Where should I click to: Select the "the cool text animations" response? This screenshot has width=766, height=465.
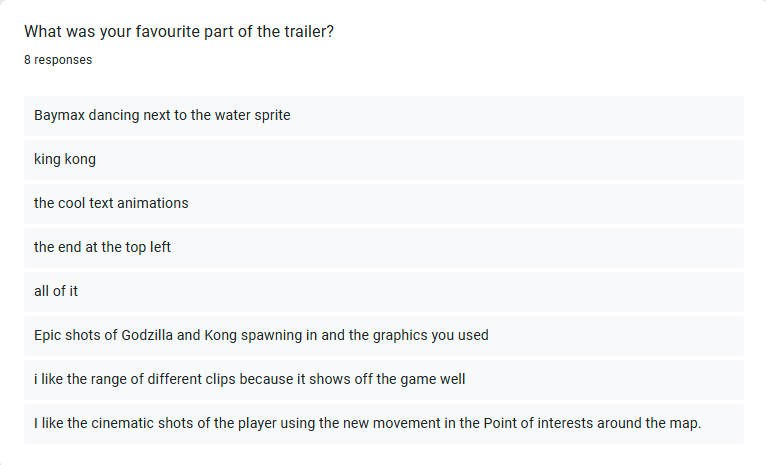coord(111,203)
